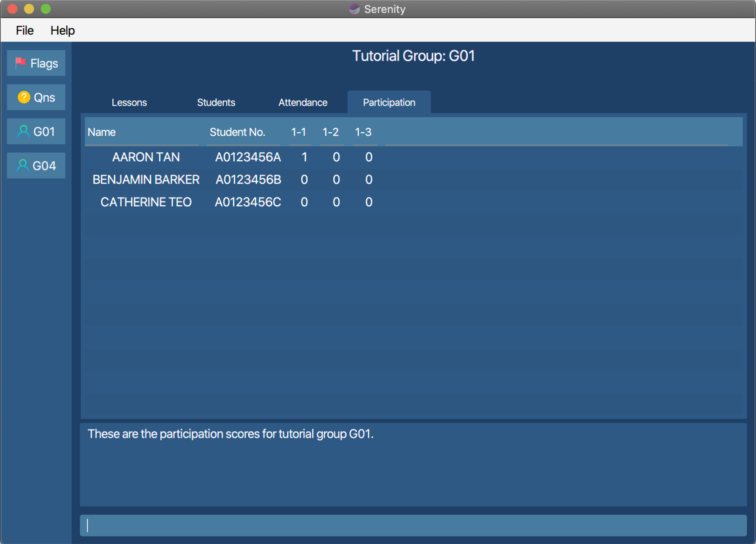
Task: Select the AARON TAN name cell
Action: coord(146,157)
